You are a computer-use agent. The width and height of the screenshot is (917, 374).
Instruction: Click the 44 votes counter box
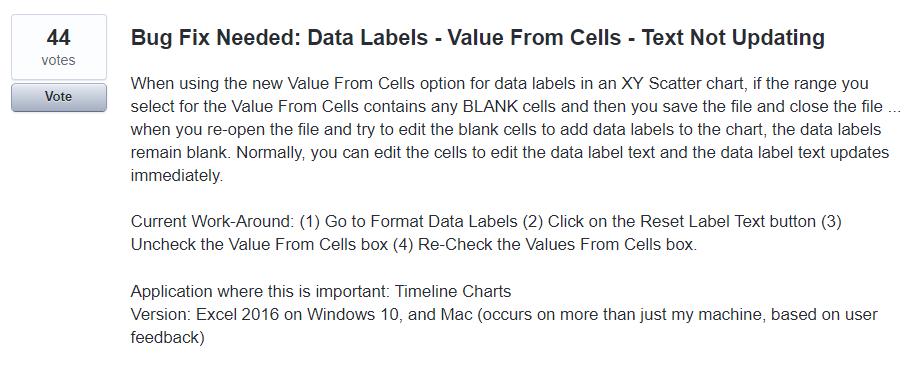(x=58, y=47)
